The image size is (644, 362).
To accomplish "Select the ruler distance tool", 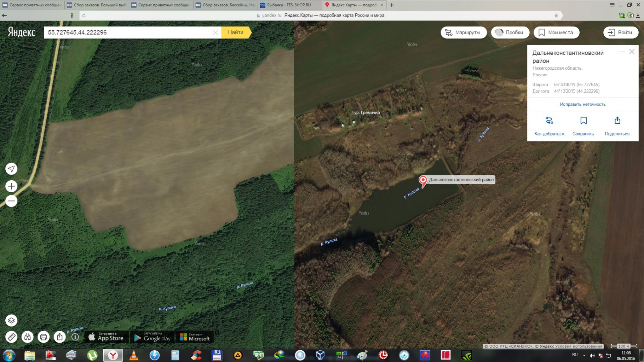I will [x=11, y=337].
